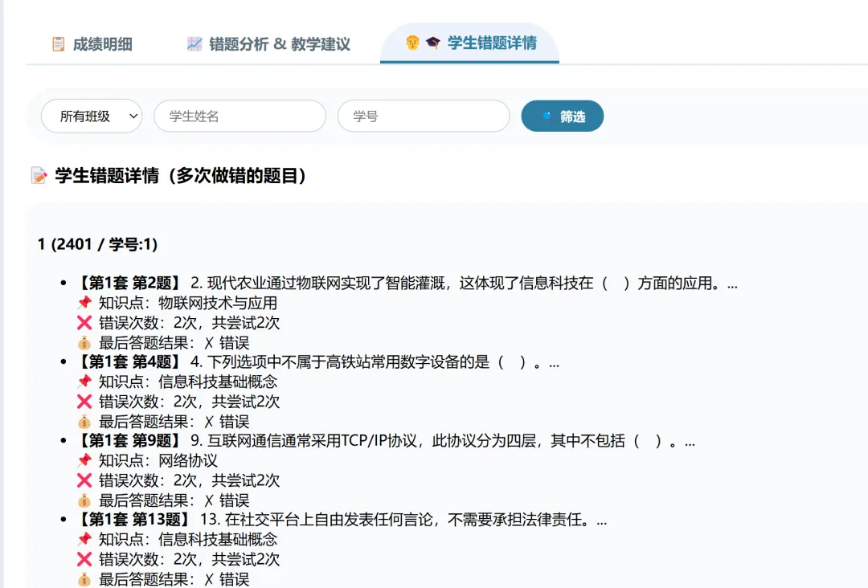This screenshot has width=868, height=588.
Task: Open the 所有班级 class dropdown
Action: (90, 116)
